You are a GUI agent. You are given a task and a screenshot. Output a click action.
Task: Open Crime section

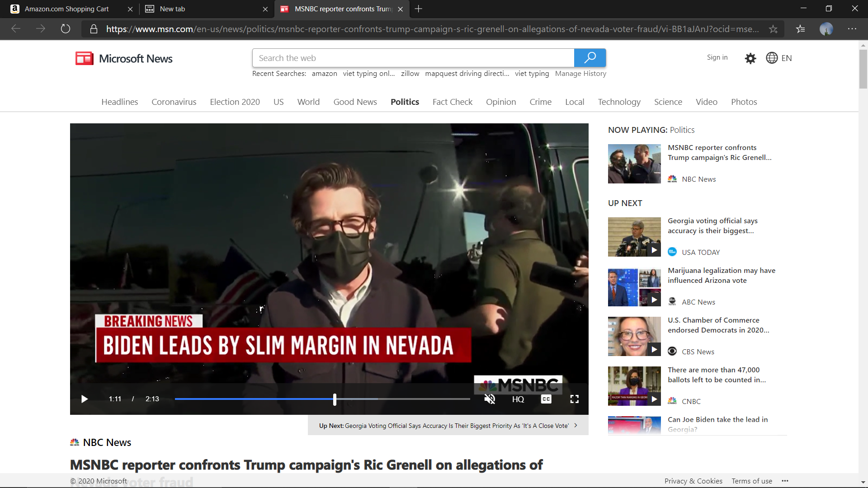coord(540,102)
